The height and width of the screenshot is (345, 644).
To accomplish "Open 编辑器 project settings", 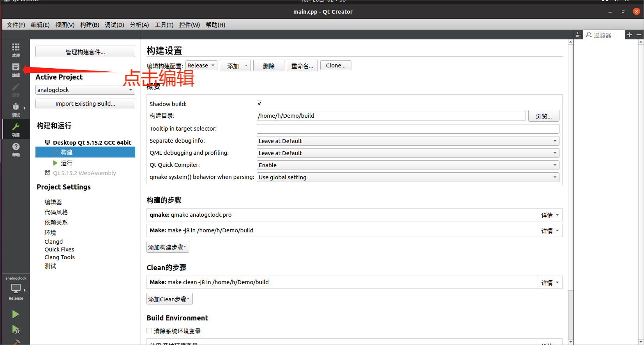I will click(53, 202).
